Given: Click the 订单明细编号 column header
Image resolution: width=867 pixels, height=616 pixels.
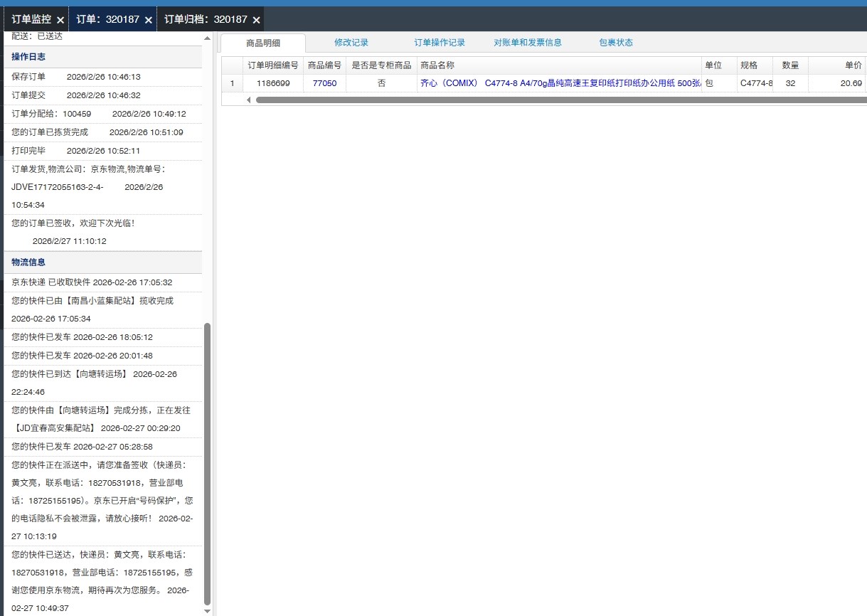Looking at the screenshot, I should pos(272,65).
